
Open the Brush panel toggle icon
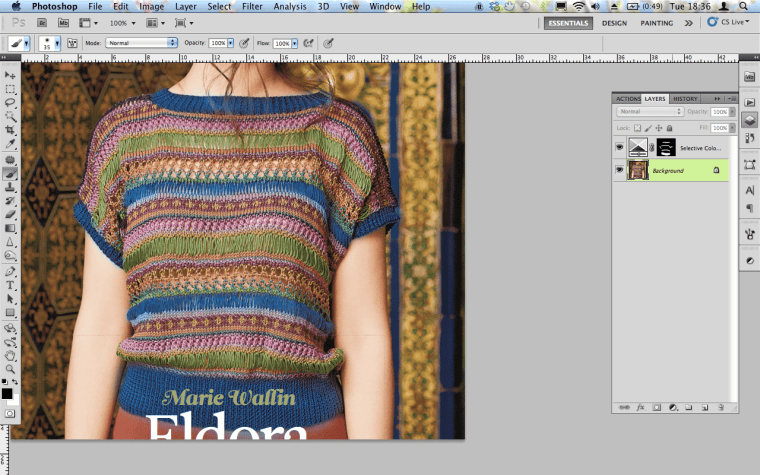click(x=71, y=44)
